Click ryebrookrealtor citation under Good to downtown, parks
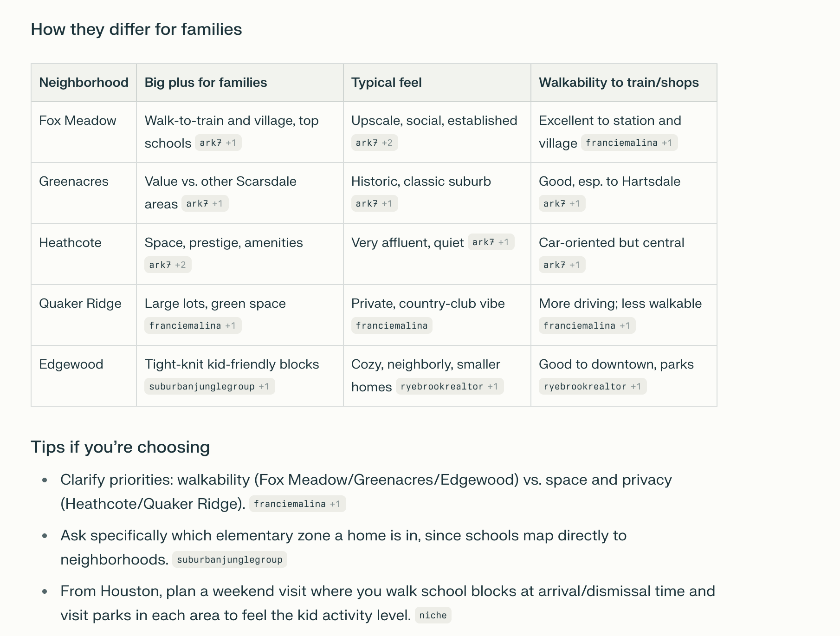The width and height of the screenshot is (840, 636). pos(592,387)
